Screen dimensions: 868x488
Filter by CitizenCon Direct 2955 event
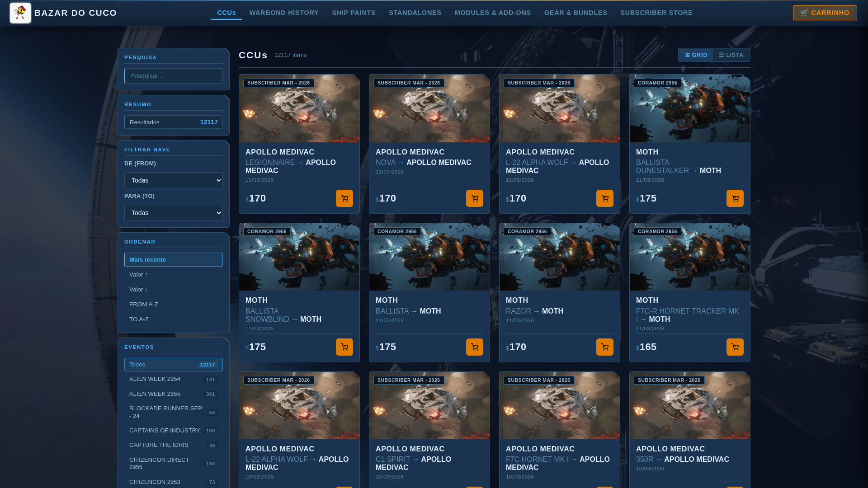(174, 464)
